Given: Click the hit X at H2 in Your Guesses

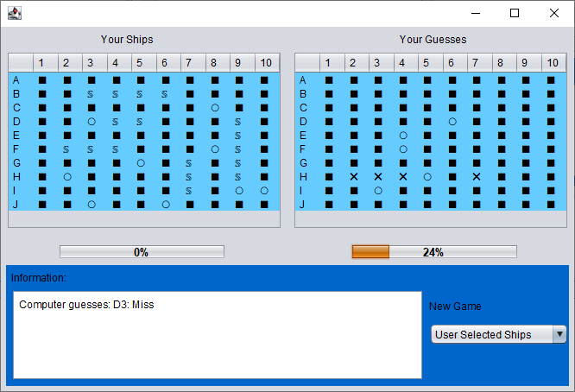Looking at the screenshot, I should (x=353, y=176).
